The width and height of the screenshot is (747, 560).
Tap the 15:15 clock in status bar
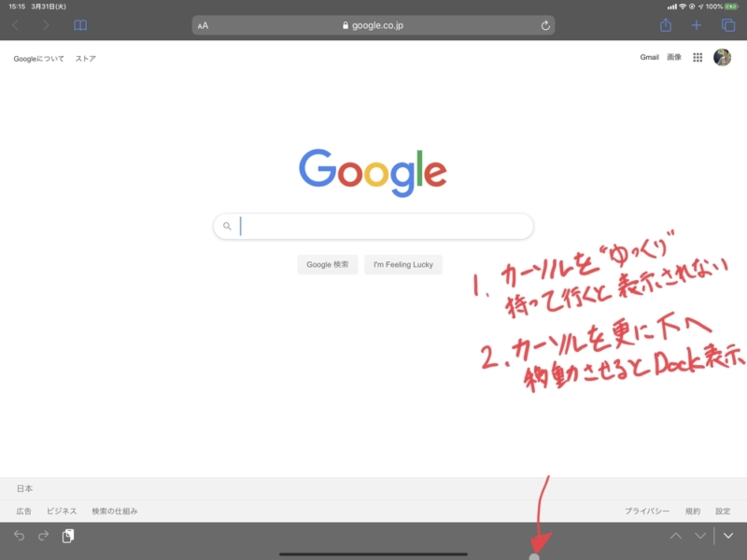(17, 7)
